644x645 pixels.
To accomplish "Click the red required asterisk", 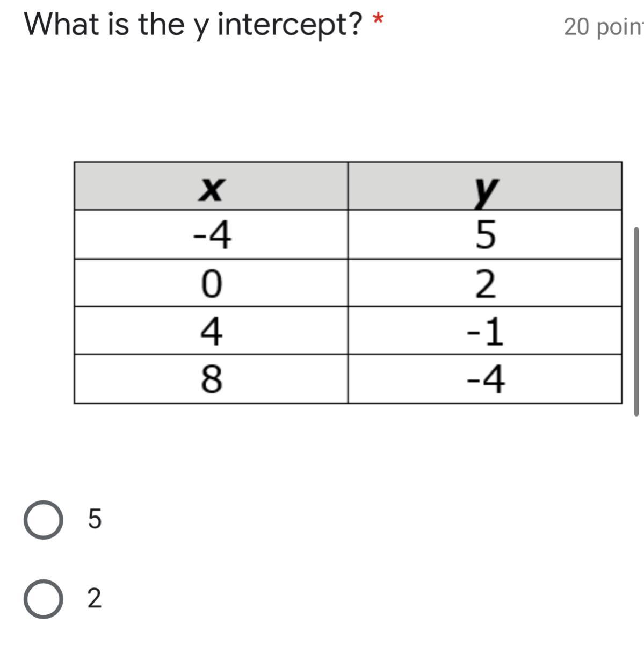I will pyautogui.click(x=378, y=20).
